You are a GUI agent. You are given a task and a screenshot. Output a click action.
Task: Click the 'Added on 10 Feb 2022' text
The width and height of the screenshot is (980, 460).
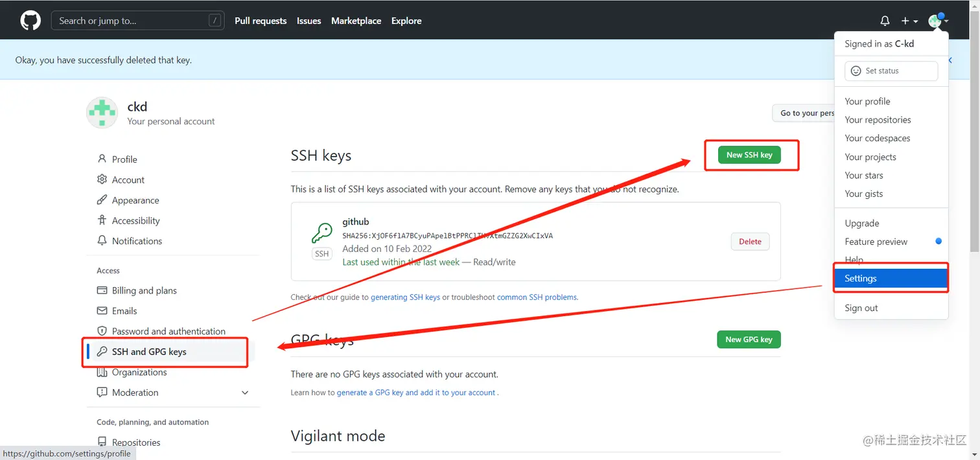pyautogui.click(x=387, y=249)
